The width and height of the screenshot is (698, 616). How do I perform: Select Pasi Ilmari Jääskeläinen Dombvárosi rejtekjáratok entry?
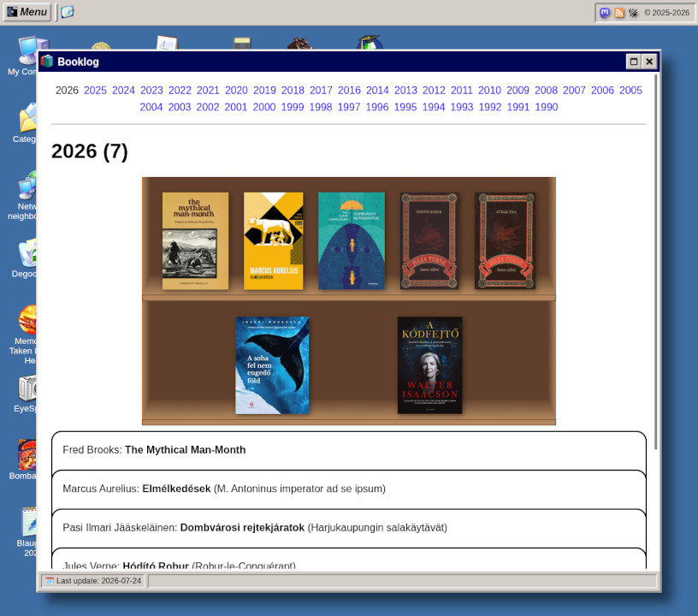(x=349, y=528)
